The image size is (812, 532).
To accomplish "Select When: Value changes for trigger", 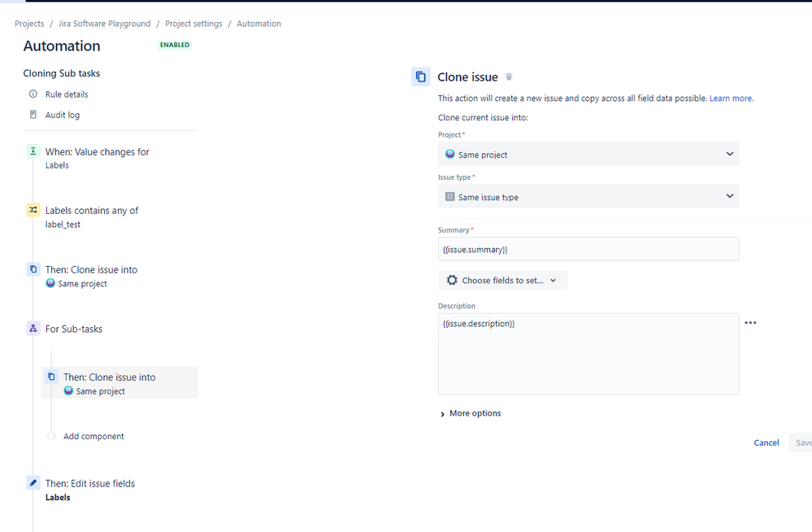I will click(98, 151).
